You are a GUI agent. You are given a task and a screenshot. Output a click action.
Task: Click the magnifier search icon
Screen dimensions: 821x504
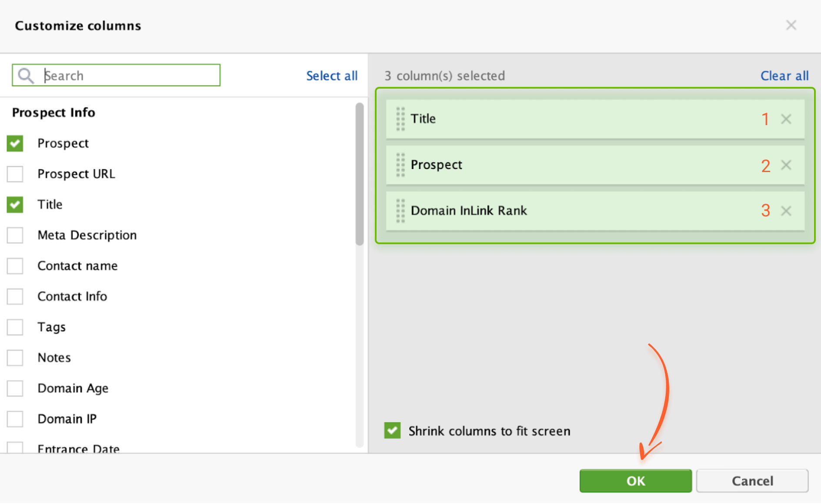coord(26,76)
